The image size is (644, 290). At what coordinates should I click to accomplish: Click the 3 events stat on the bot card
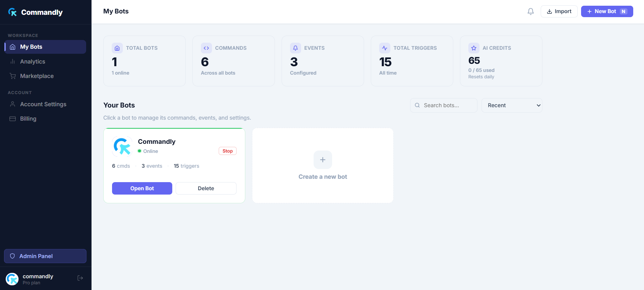pos(152,166)
